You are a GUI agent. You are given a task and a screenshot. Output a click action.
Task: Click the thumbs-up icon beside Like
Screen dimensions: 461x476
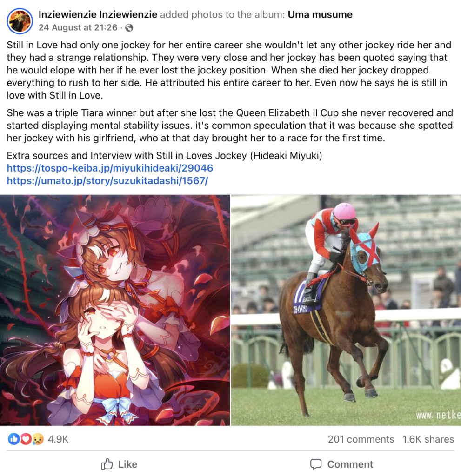tap(107, 464)
